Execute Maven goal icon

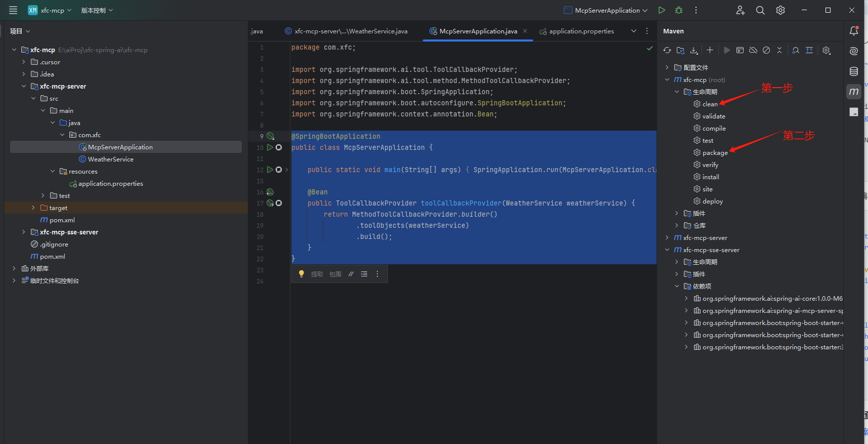pyautogui.click(x=740, y=50)
